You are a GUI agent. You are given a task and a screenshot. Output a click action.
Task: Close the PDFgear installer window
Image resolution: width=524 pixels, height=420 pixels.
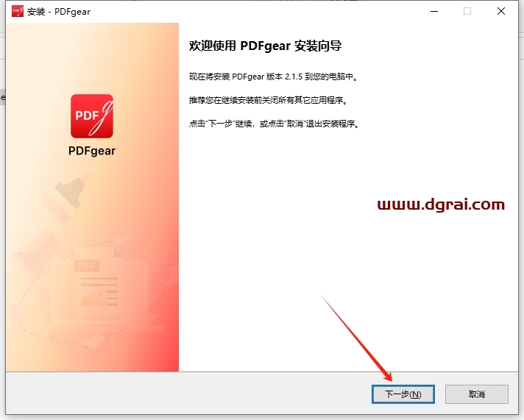coord(501,11)
